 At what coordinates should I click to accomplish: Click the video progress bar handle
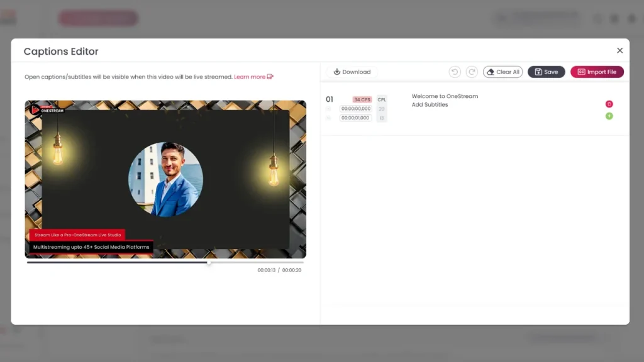point(209,263)
